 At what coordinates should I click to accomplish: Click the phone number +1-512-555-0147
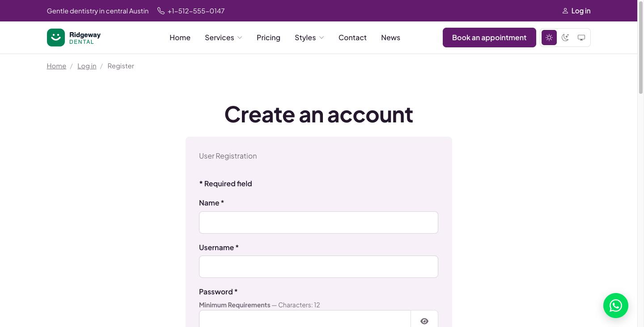(196, 11)
